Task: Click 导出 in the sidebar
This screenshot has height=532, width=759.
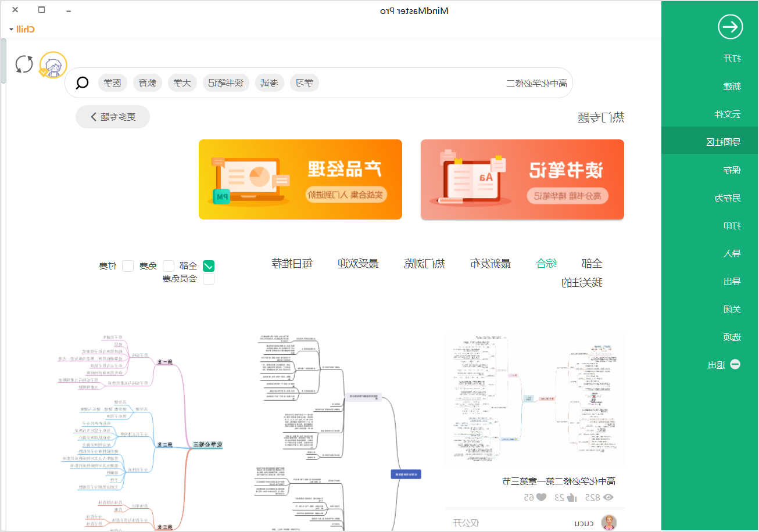Action: (732, 281)
